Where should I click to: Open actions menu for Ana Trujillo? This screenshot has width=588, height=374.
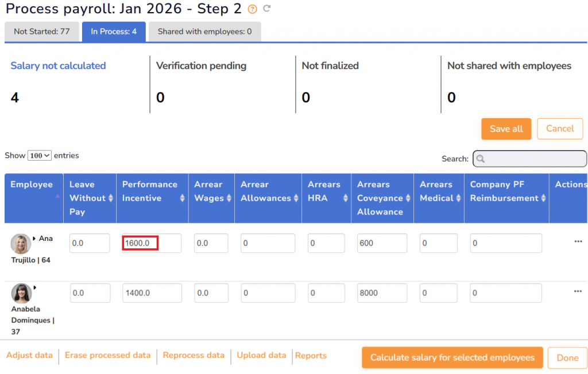(578, 242)
